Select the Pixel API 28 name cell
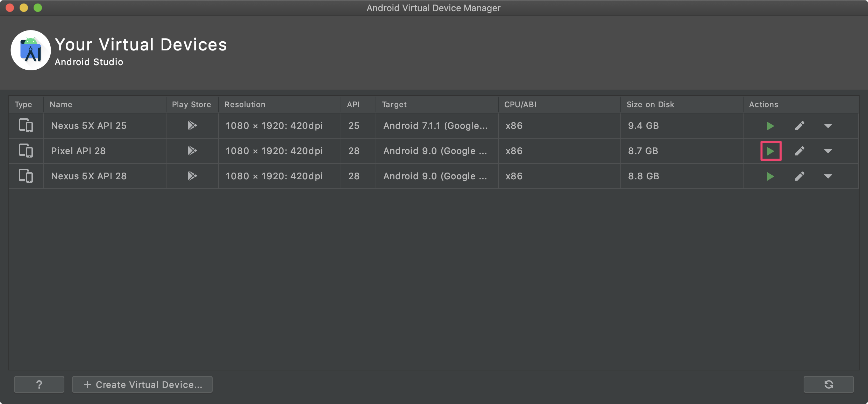Viewport: 868px width, 404px height. coord(105,151)
